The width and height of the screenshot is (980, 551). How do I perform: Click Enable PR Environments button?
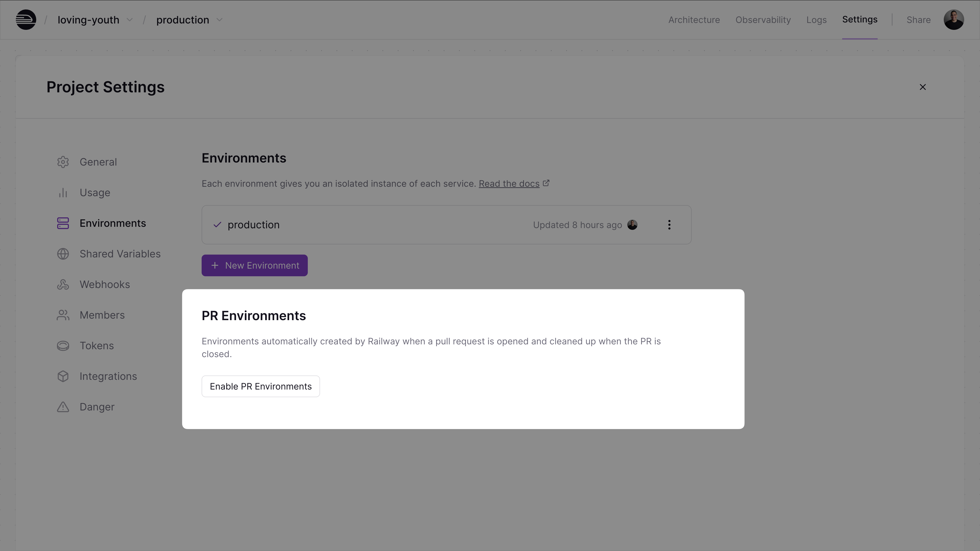point(261,386)
